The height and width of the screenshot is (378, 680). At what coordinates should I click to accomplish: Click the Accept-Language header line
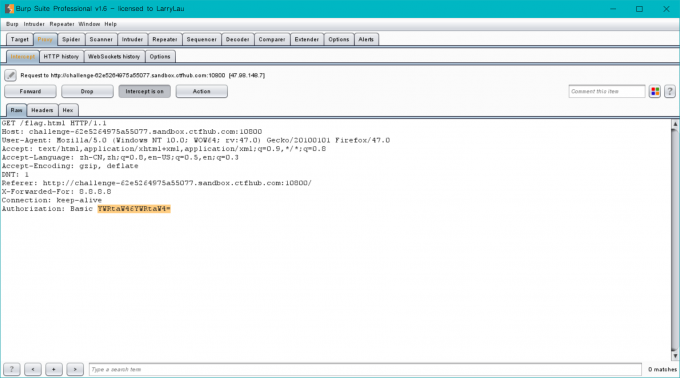click(120, 157)
